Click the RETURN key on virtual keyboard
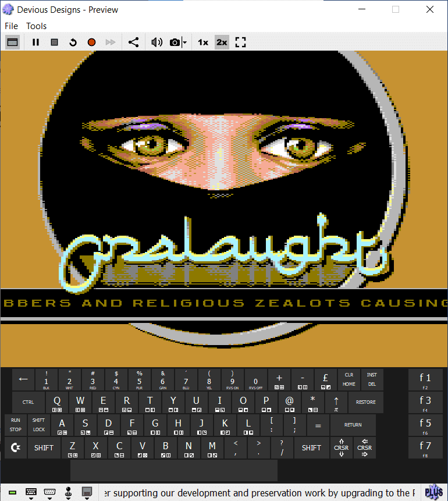 (x=353, y=425)
